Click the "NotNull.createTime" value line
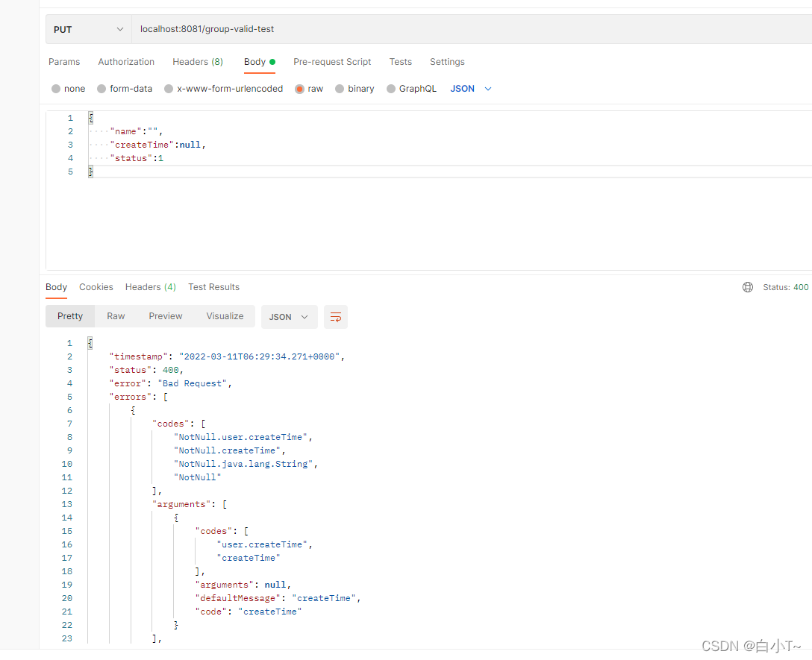Viewport: 812px width, 660px height. (229, 451)
